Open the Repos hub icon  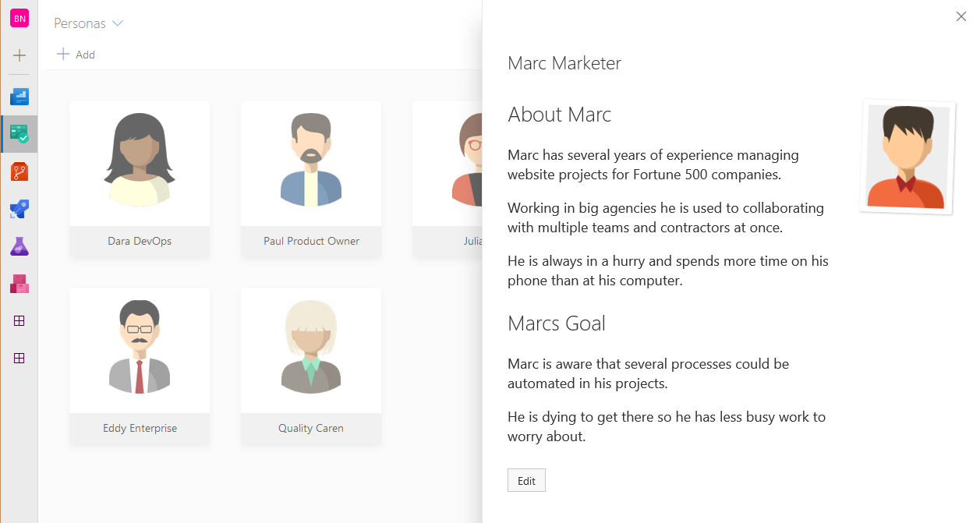coord(19,171)
